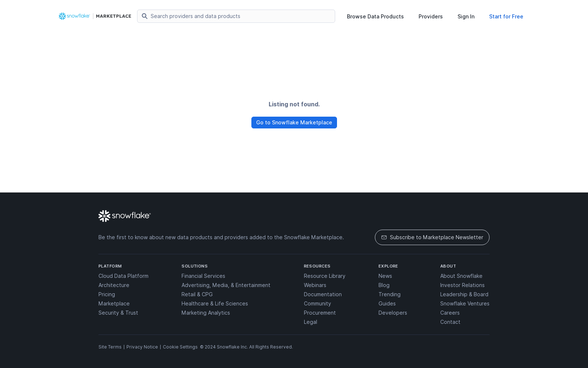Open the Resource Library link
The height and width of the screenshot is (368, 588).
tap(325, 276)
